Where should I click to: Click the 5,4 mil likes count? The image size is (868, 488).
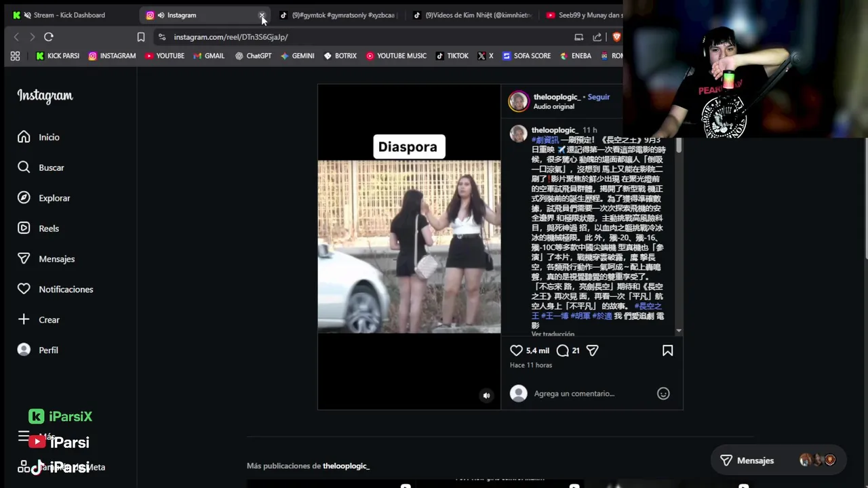(538, 350)
